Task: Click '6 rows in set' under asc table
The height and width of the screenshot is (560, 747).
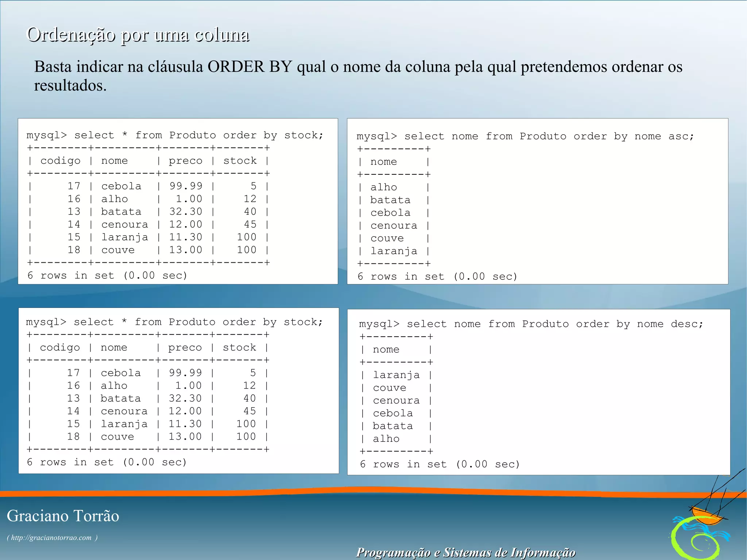Action: pos(437,277)
